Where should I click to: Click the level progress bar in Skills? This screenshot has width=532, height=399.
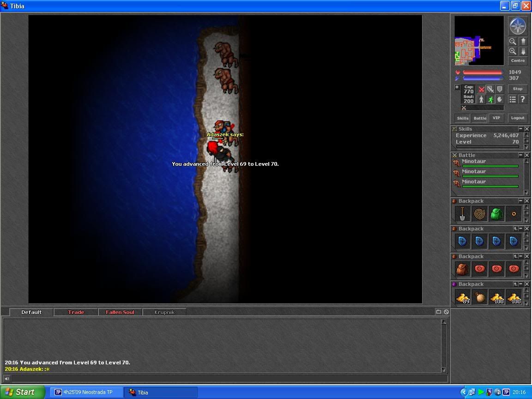(x=488, y=147)
